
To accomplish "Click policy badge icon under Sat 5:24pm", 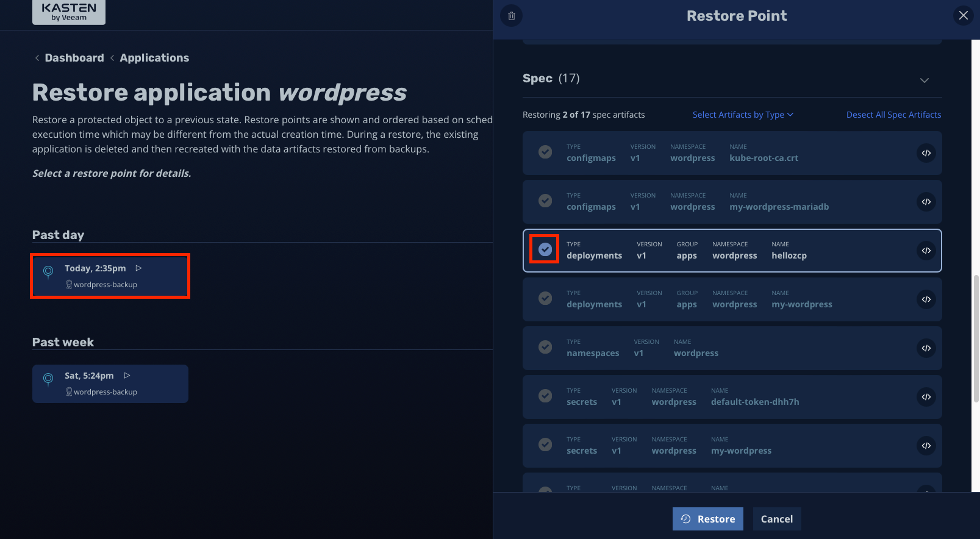I will (69, 392).
